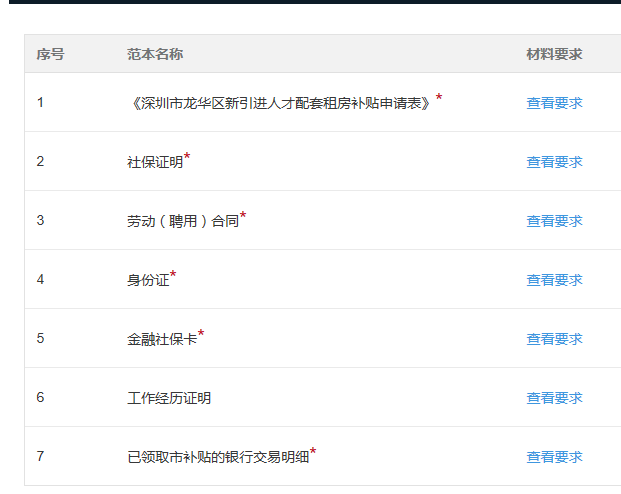
Task: Click 查看要求 for 租房补贴申请表 row
Action: pos(554,103)
